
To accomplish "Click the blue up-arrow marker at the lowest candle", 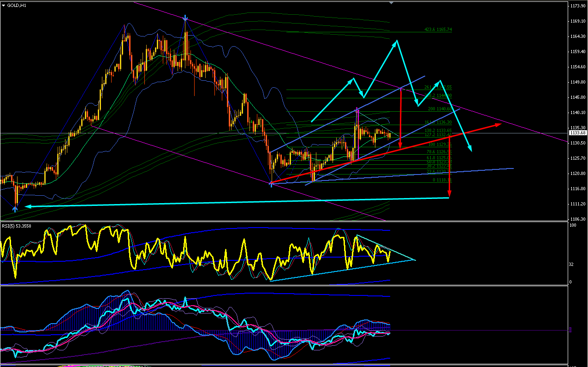I will pos(15,209).
